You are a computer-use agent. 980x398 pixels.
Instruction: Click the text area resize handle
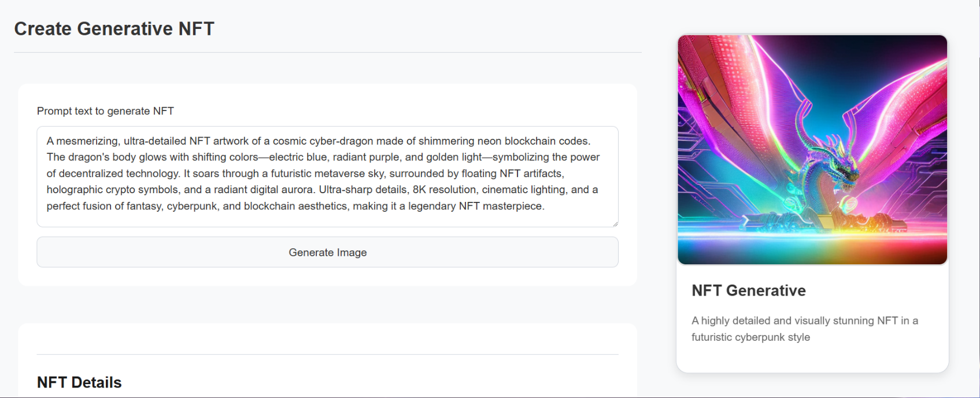[615, 223]
